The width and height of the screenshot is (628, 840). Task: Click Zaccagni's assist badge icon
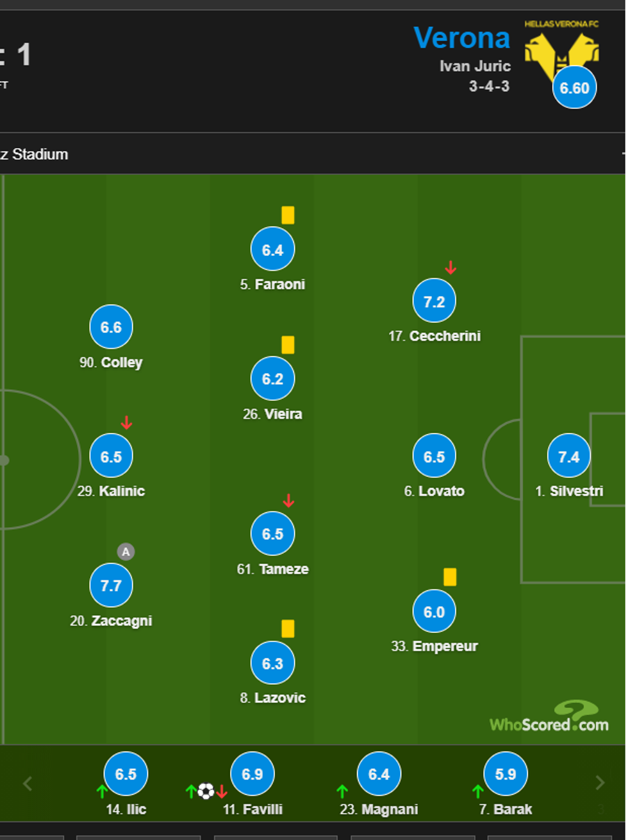click(126, 551)
